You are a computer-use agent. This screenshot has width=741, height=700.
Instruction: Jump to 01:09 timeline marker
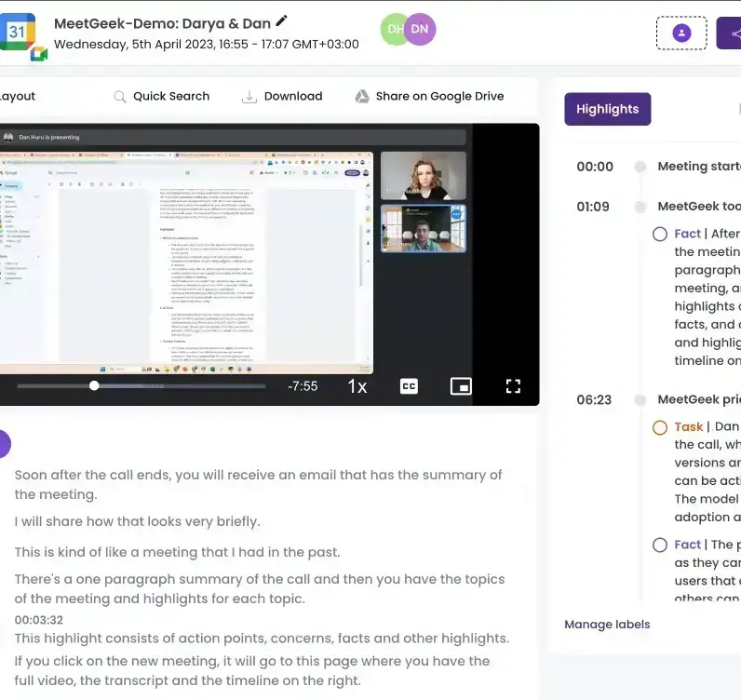(640, 207)
